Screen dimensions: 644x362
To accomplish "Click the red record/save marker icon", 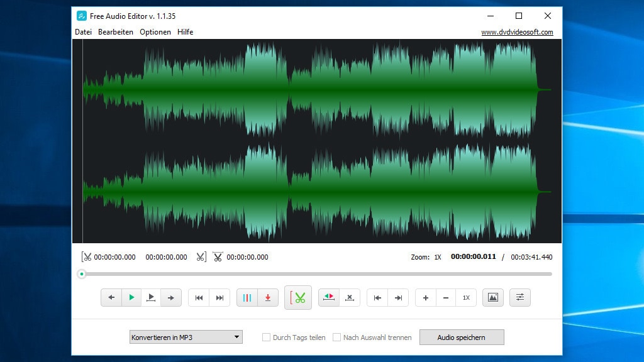I will [267, 297].
